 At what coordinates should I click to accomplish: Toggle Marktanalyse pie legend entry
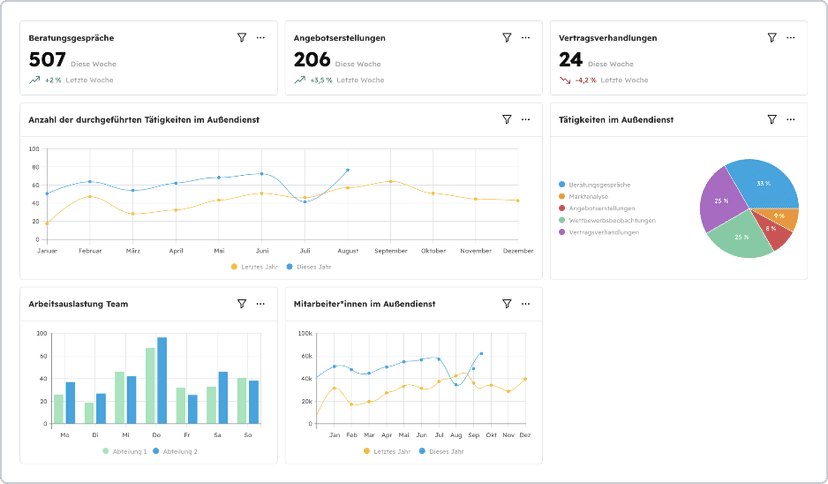pos(584,196)
